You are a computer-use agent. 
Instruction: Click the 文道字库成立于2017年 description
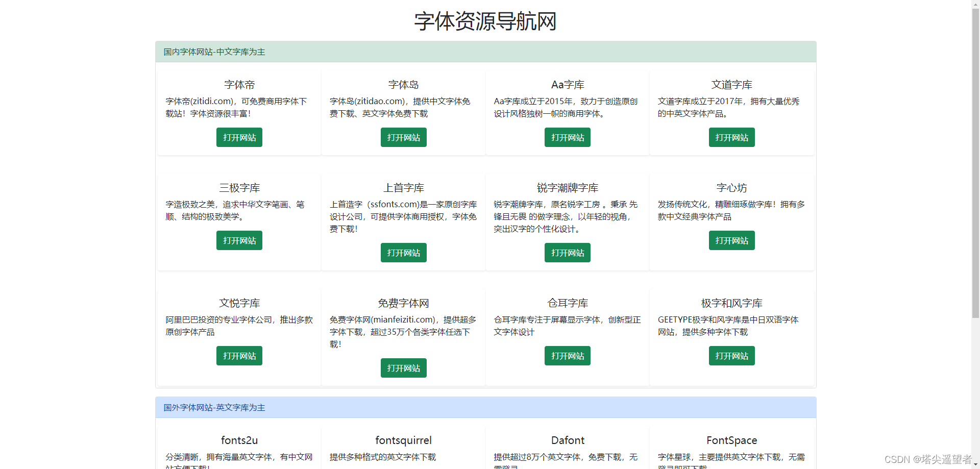coord(729,107)
